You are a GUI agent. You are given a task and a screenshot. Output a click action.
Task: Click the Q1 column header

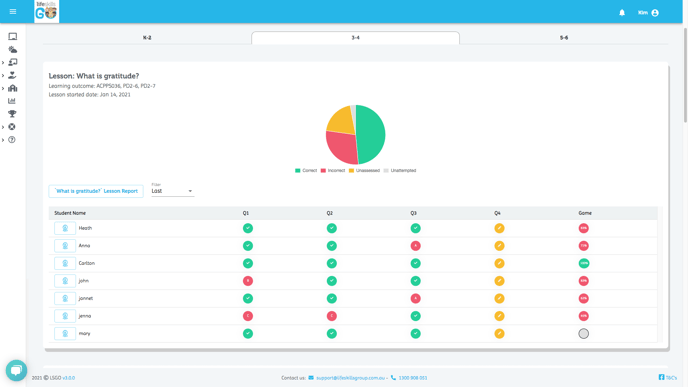click(x=246, y=213)
